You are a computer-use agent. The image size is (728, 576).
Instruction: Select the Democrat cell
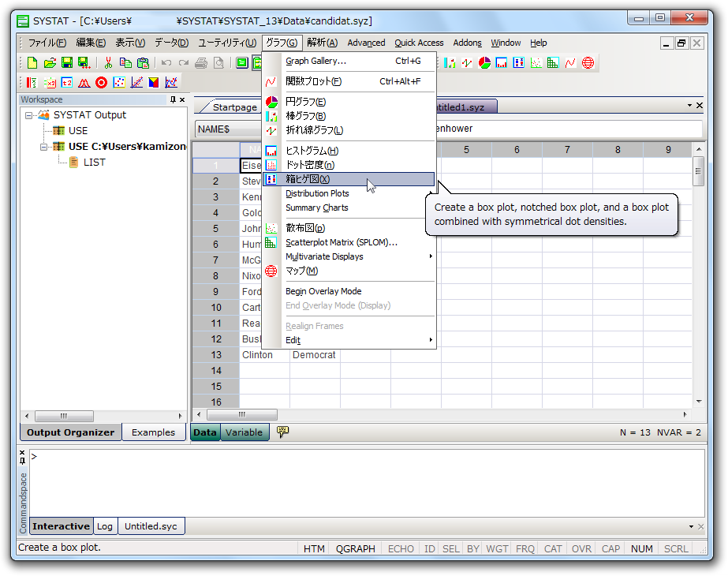tap(315, 355)
